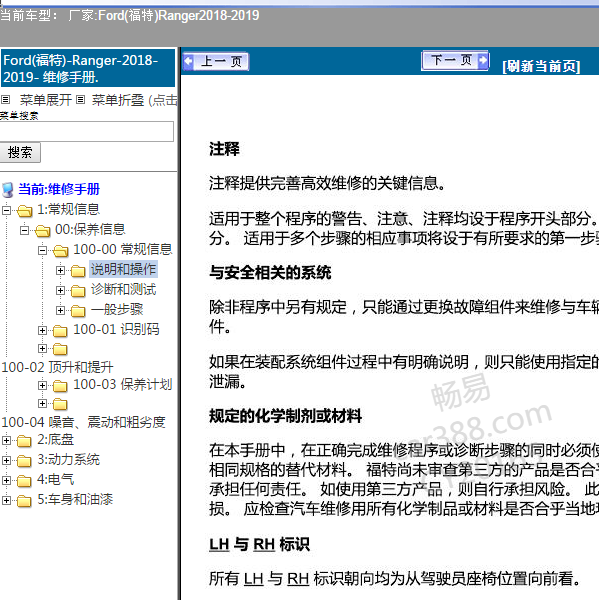Click the 搜索 search button
Viewport: 599px width, 600px height.
click(x=20, y=152)
